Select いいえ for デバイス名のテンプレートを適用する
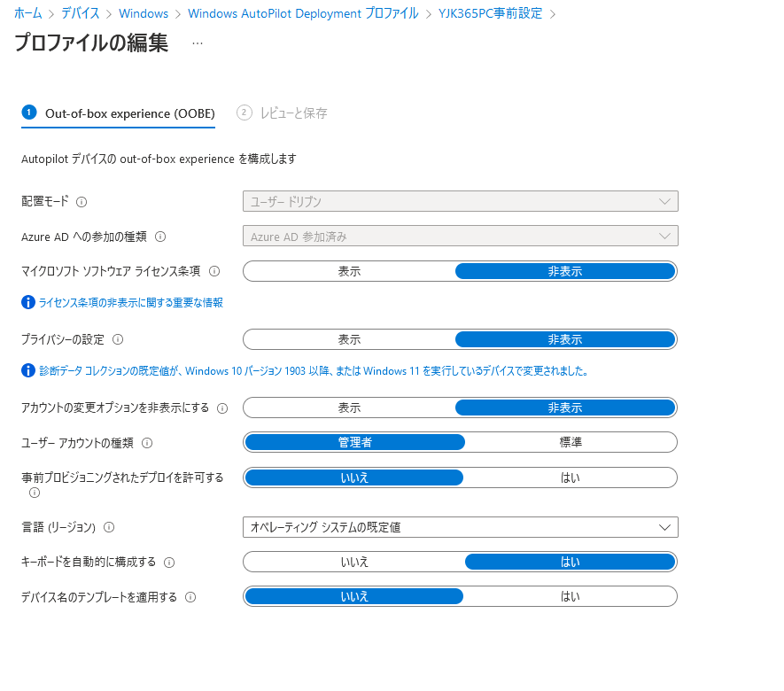The height and width of the screenshot is (691, 784). (x=354, y=596)
